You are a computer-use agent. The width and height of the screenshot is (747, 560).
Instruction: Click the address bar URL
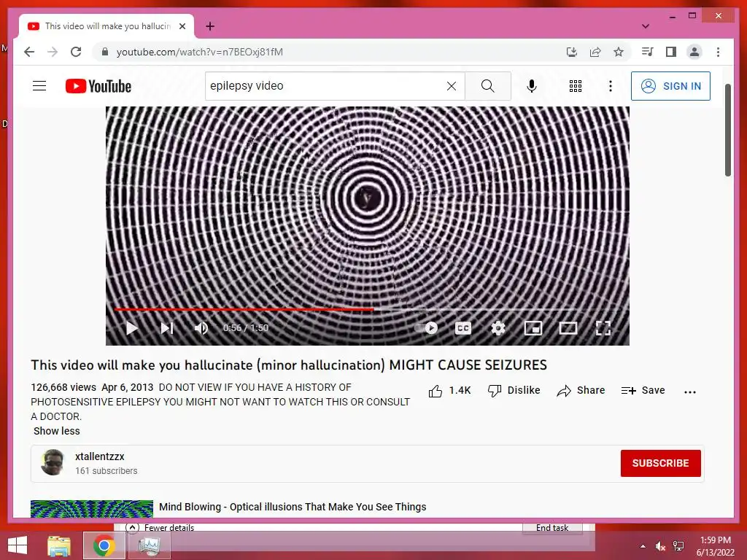(x=200, y=52)
